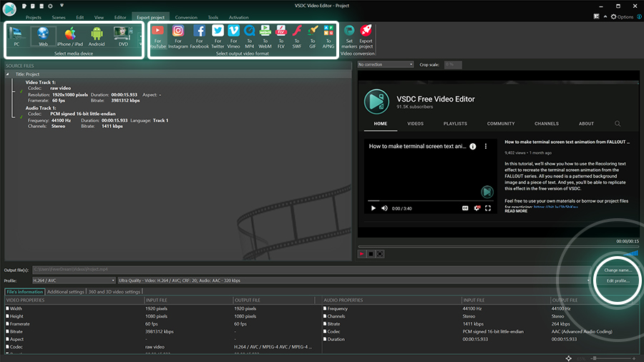This screenshot has width=644, height=362.
Task: Adjust the blue volume level indicator
Action: [x=632, y=253]
